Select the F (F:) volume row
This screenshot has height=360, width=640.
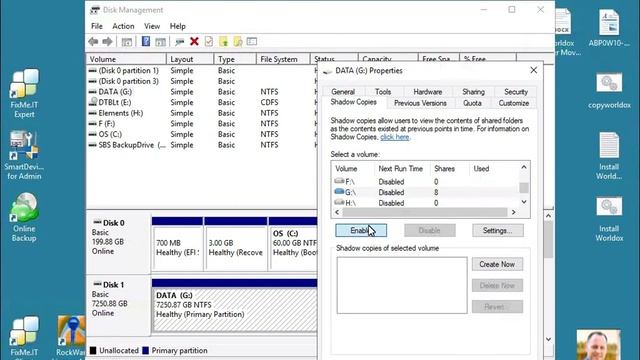point(202,124)
